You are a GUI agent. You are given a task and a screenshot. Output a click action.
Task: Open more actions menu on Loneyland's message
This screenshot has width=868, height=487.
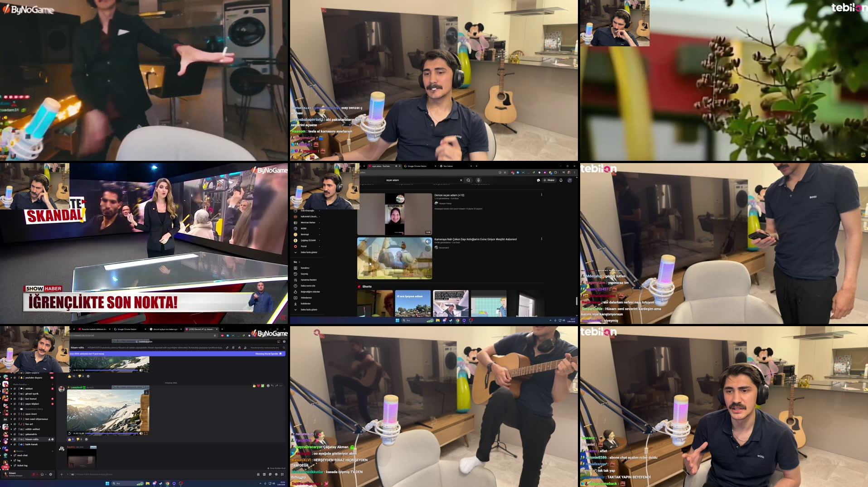coord(281,386)
